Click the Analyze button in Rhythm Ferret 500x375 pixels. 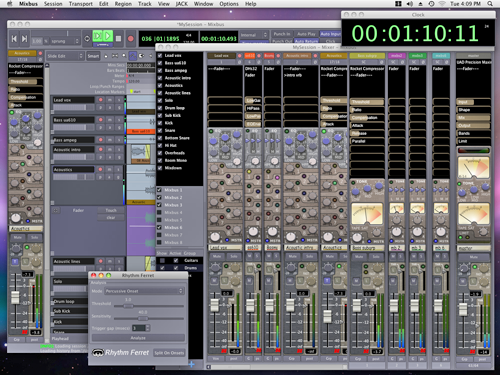(138, 338)
